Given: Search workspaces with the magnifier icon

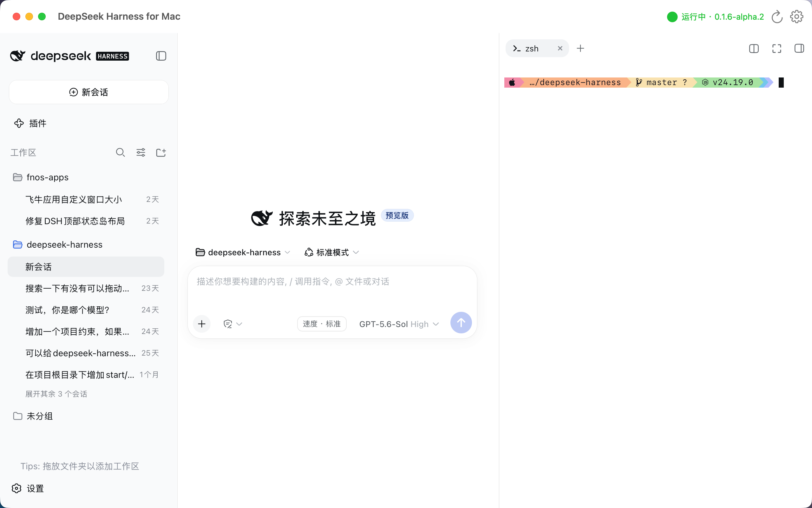Looking at the screenshot, I should click(120, 152).
